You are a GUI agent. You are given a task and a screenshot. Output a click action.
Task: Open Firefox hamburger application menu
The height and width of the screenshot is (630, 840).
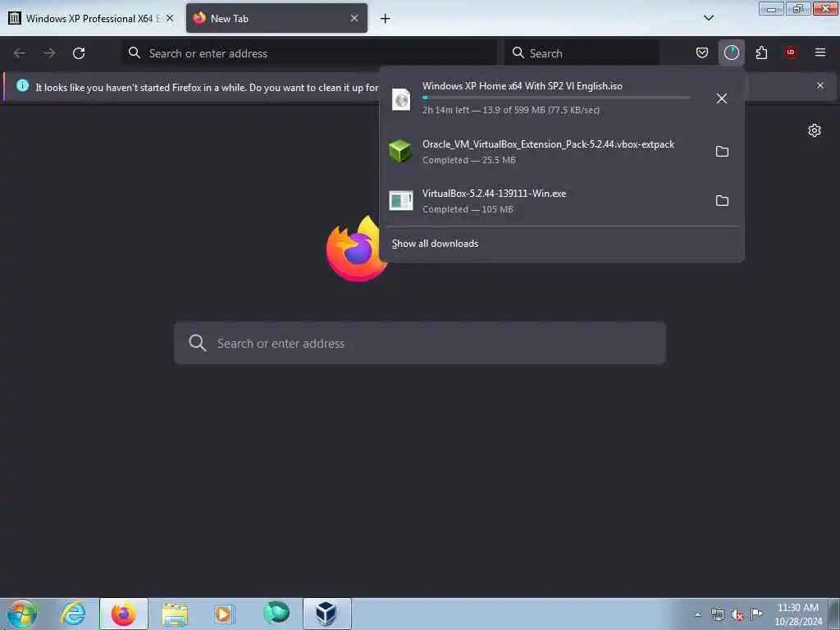[x=819, y=52]
